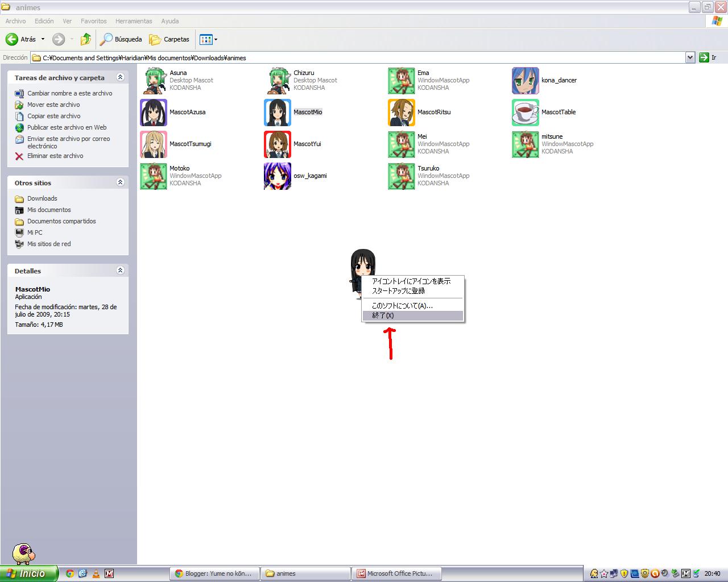Collapse the Otros sitios panel

pos(120,182)
